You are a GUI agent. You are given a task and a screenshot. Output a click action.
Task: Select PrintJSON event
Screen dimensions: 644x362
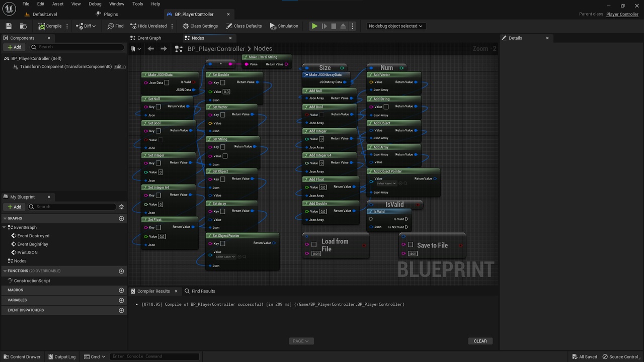27,252
